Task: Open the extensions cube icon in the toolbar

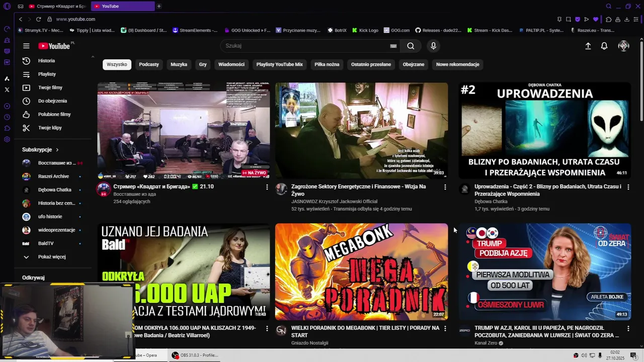Action: pyautogui.click(x=608, y=19)
